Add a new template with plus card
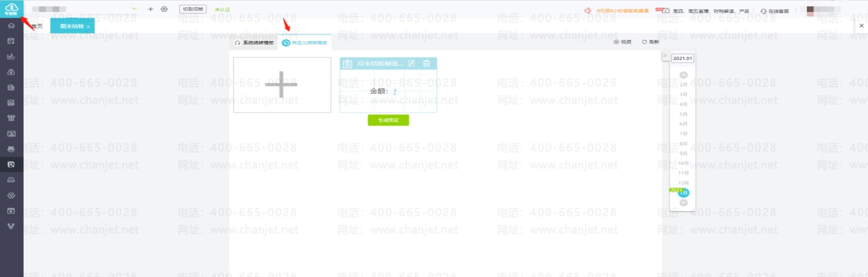Image resolution: width=868 pixels, height=277 pixels. (282, 85)
